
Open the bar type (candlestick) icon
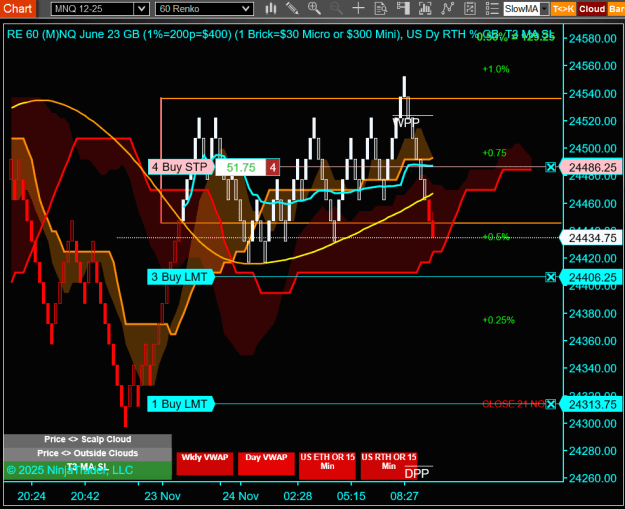tap(271, 8)
